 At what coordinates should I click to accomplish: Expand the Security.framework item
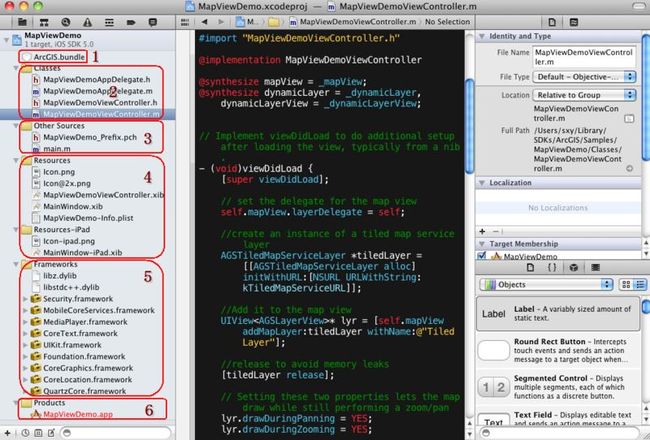26,299
